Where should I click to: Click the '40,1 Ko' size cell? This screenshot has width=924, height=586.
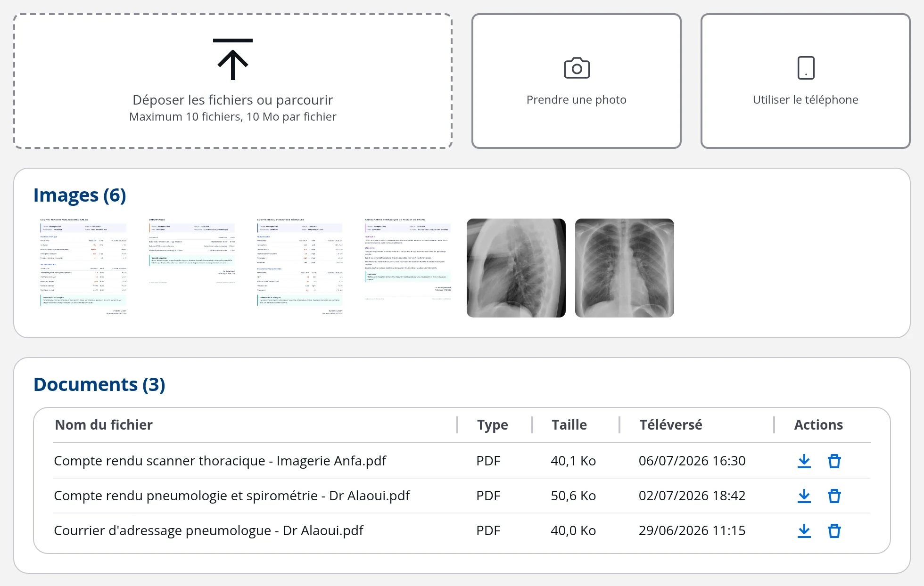coord(573,461)
